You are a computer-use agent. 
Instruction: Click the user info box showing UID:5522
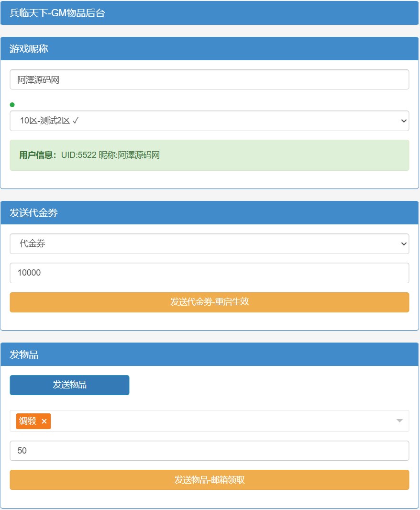(x=210, y=155)
